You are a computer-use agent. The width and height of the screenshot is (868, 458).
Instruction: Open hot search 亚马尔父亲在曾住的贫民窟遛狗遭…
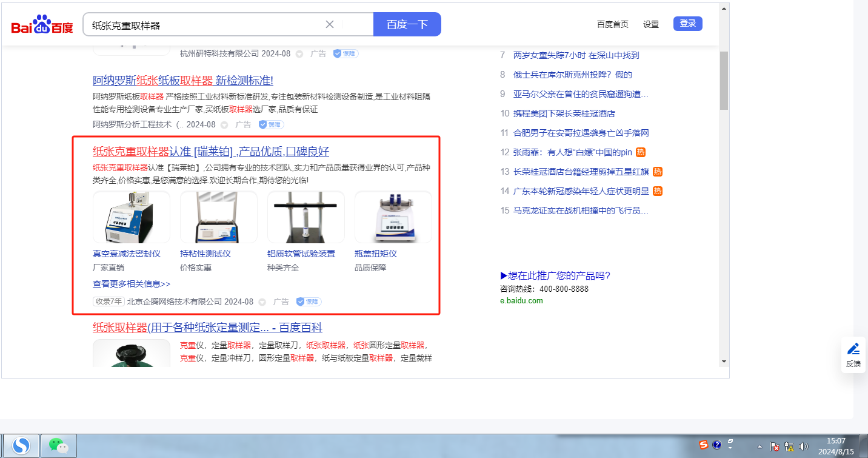(x=581, y=94)
